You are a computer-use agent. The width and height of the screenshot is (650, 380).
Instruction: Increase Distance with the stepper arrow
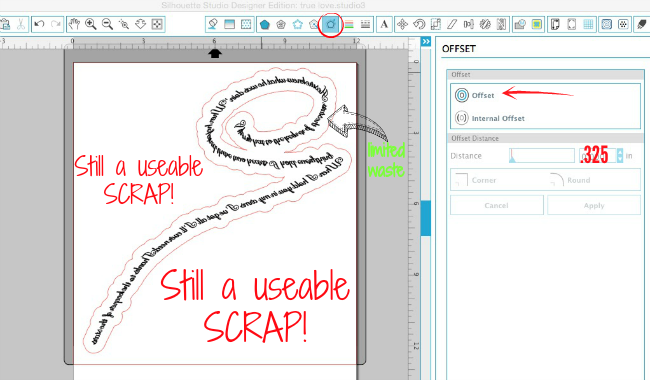620,152
